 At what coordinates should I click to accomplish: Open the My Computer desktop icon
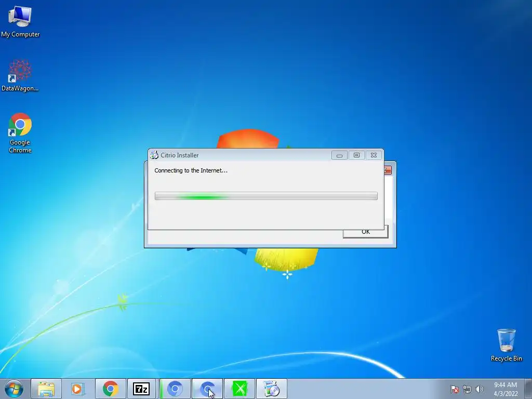[20, 21]
